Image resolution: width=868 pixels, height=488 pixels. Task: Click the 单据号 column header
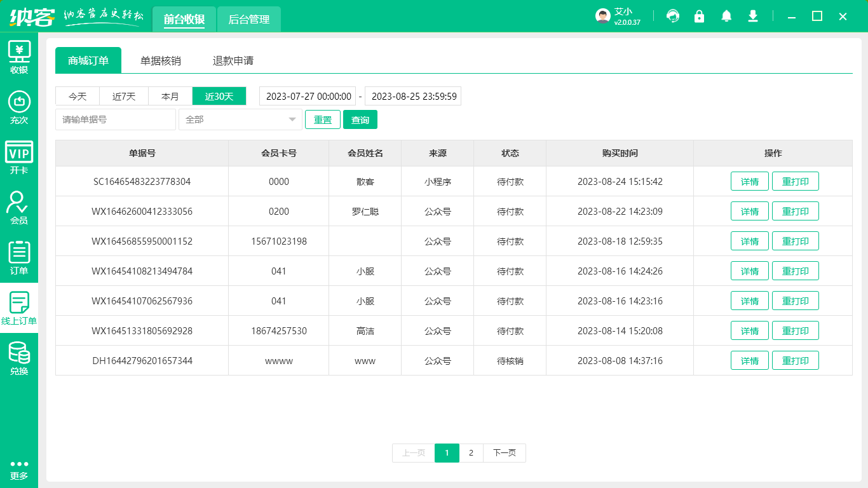coord(142,153)
